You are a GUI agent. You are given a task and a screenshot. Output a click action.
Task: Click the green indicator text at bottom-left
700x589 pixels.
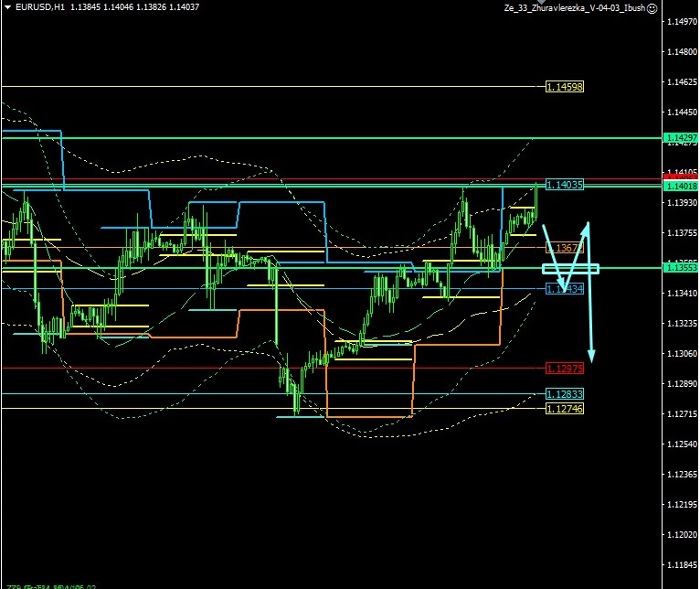point(50,585)
